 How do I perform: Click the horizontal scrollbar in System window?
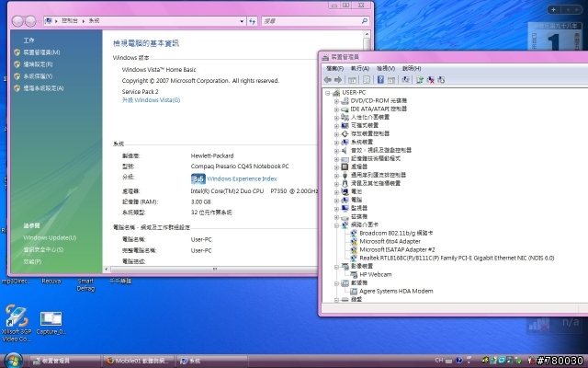pyautogui.click(x=214, y=270)
